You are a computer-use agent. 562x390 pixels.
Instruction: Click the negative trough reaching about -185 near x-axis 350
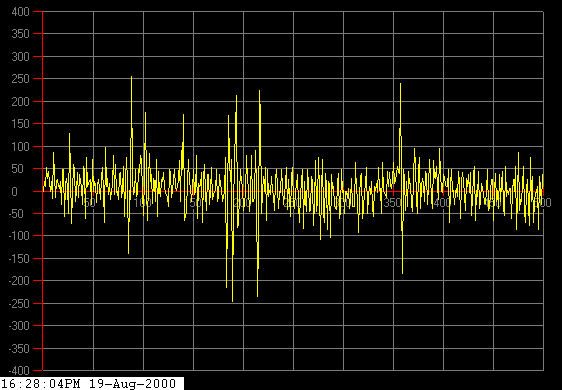pyautogui.click(x=403, y=274)
